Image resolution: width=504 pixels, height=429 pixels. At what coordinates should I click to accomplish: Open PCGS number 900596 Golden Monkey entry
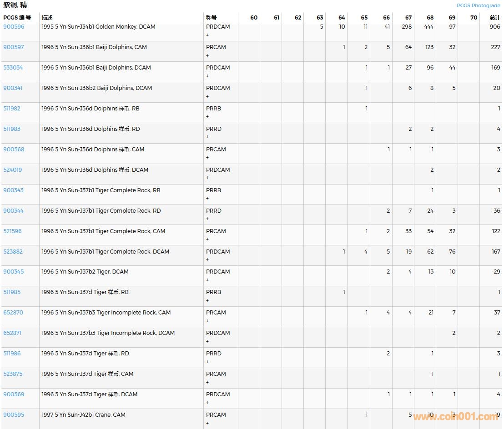pyautogui.click(x=14, y=27)
